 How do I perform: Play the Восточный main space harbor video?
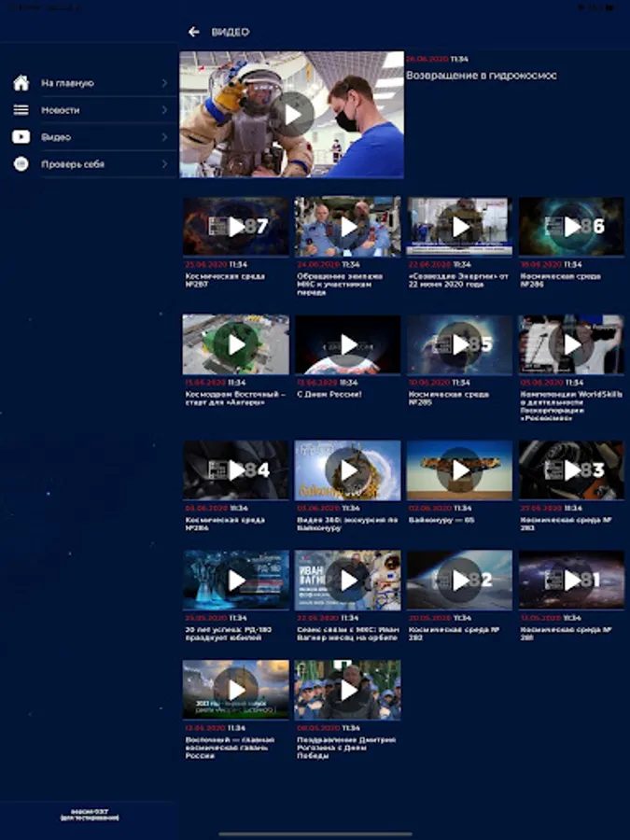click(x=236, y=690)
